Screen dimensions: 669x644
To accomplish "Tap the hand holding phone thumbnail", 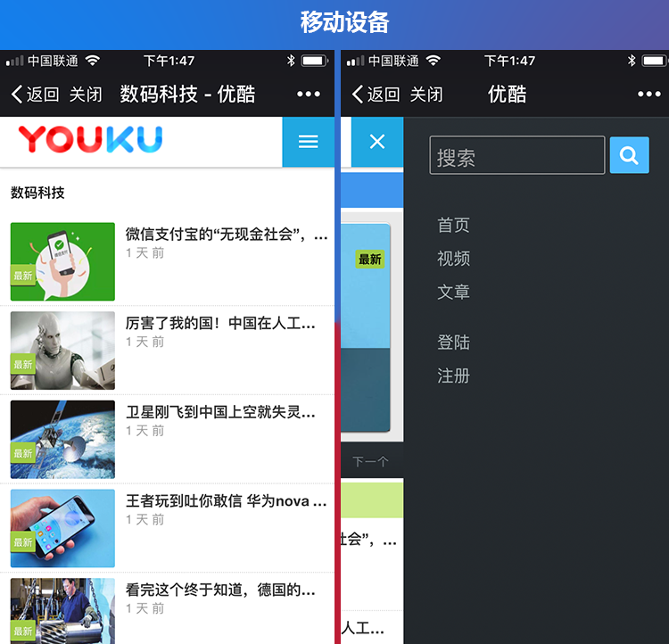I will click(62, 528).
